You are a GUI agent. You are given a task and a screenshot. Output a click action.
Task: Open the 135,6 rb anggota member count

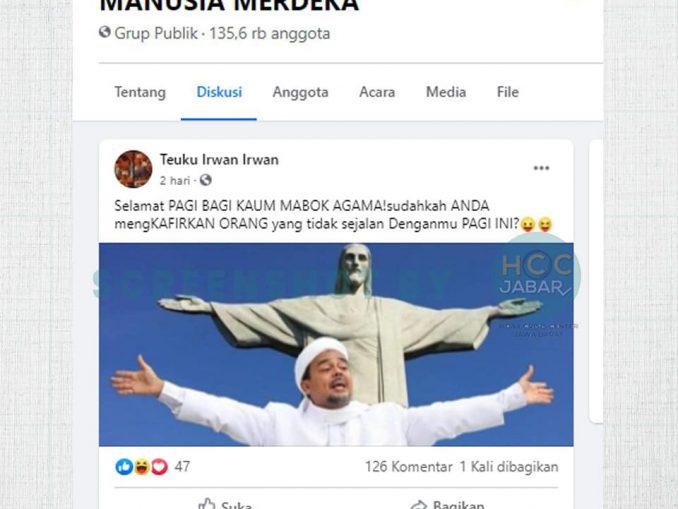[x=270, y=33]
